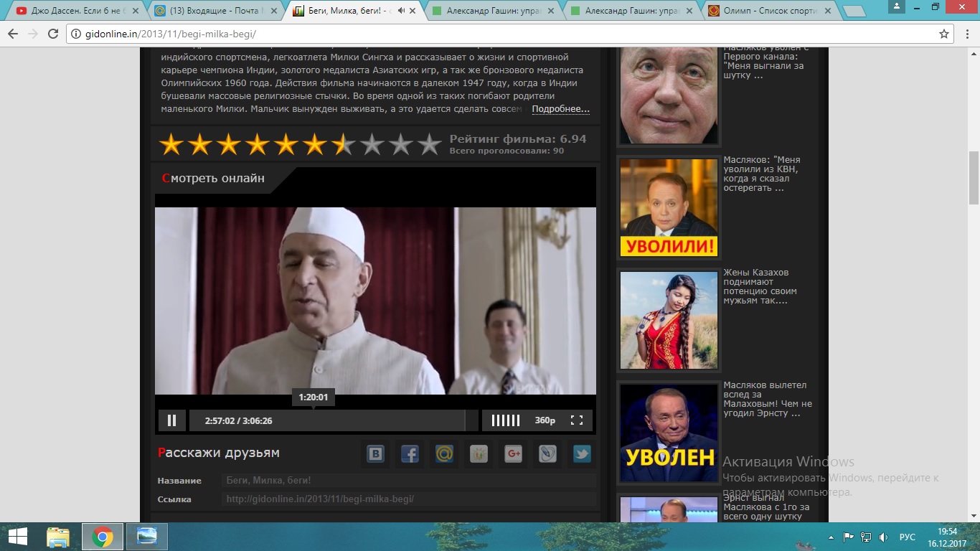Image resolution: width=980 pixels, height=551 pixels.
Task: Rate film with the tenth star
Action: click(430, 144)
